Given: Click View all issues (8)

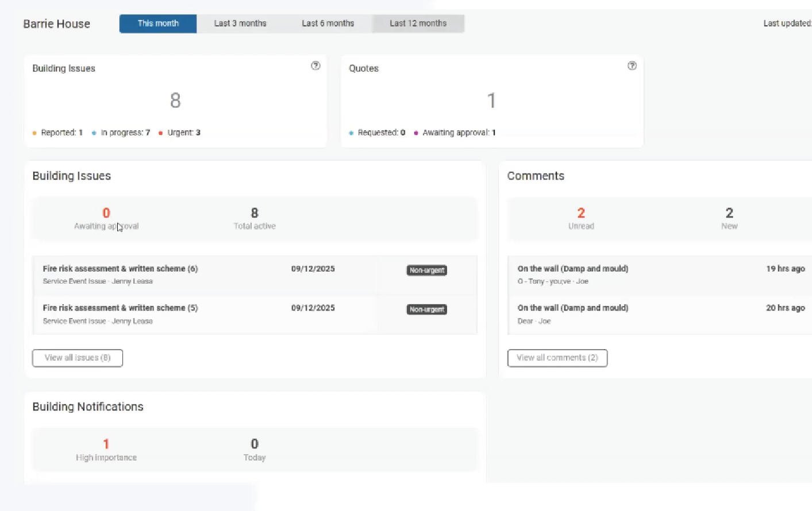Looking at the screenshot, I should coord(78,358).
